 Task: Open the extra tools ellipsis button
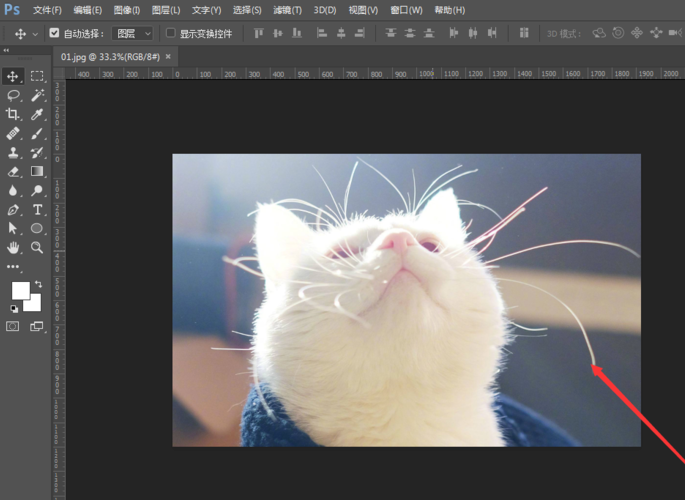point(13,266)
